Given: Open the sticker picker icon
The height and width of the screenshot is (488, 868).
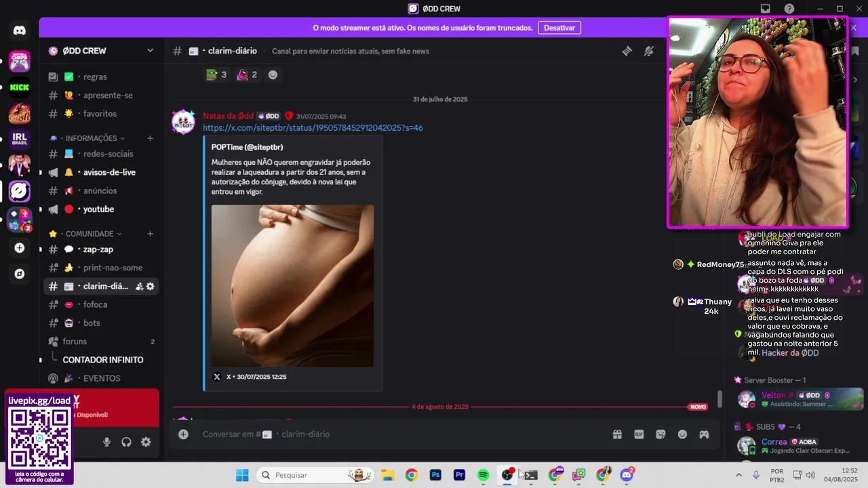Looking at the screenshot, I should [x=660, y=434].
